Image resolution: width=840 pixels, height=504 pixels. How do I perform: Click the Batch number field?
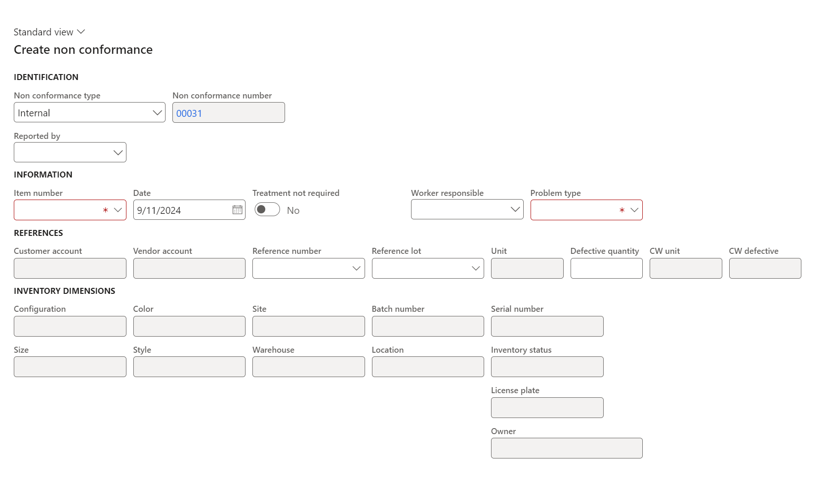(x=428, y=326)
